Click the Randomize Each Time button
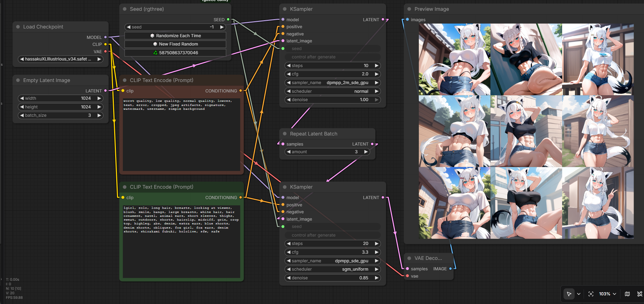Viewport: 644px width, 304px height. (175, 36)
